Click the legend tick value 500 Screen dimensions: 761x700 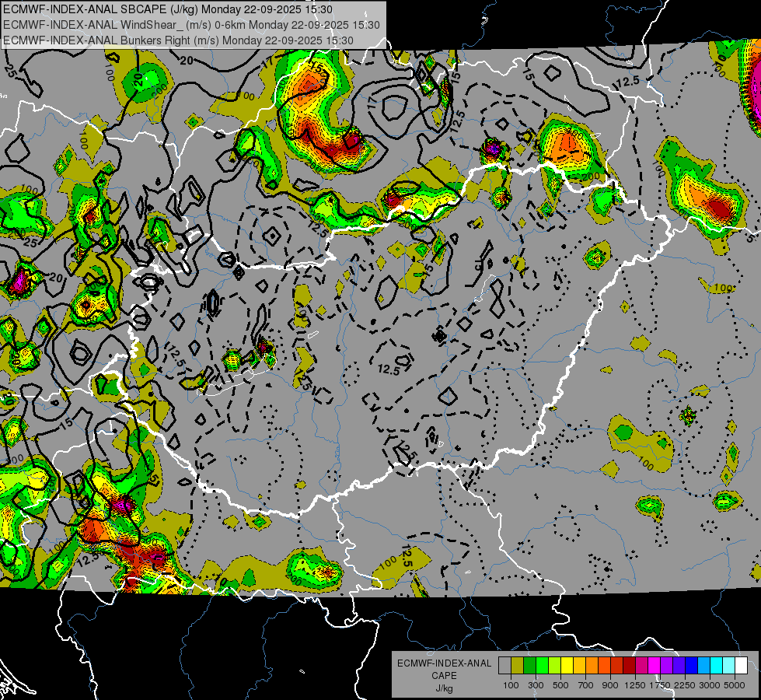pos(560,685)
